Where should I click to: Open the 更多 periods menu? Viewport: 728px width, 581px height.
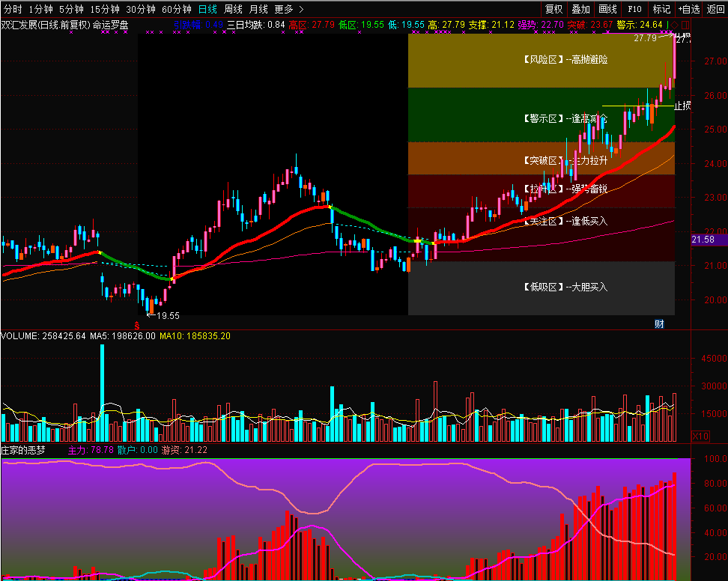284,9
